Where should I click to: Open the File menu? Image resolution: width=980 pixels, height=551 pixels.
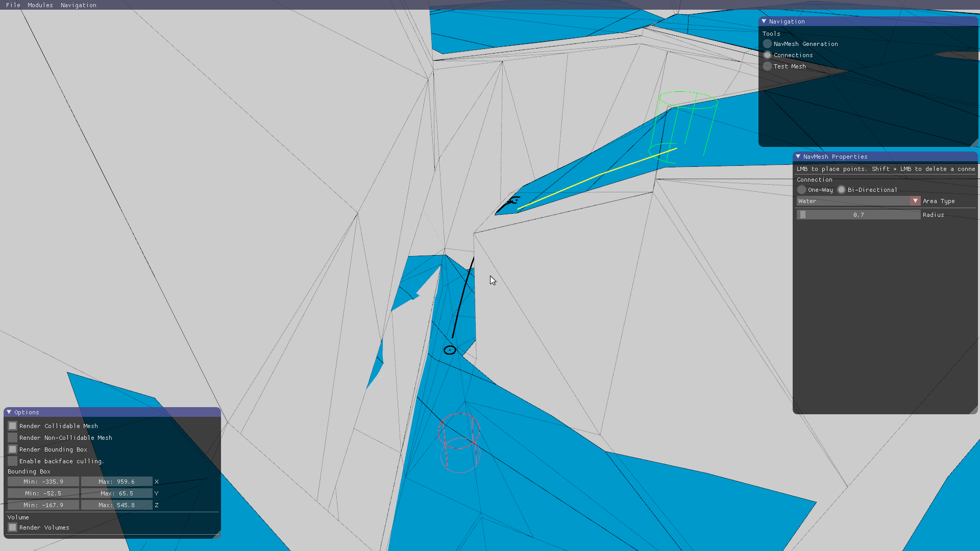13,5
